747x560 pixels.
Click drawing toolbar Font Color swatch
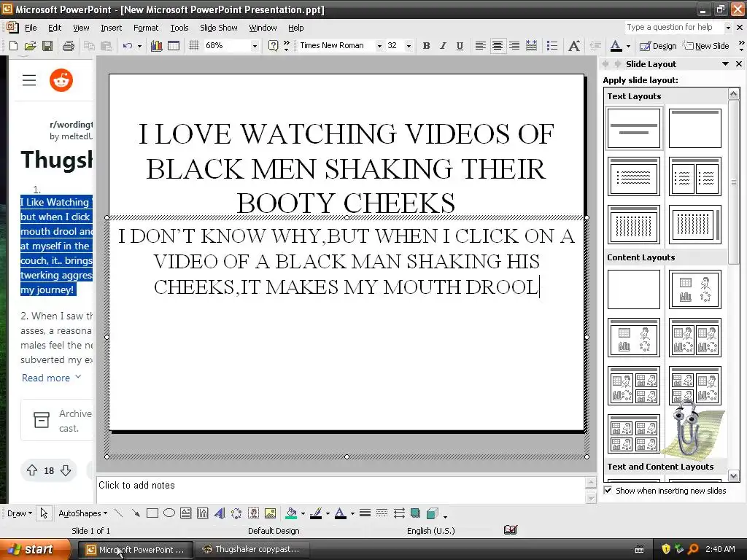pyautogui.click(x=340, y=513)
